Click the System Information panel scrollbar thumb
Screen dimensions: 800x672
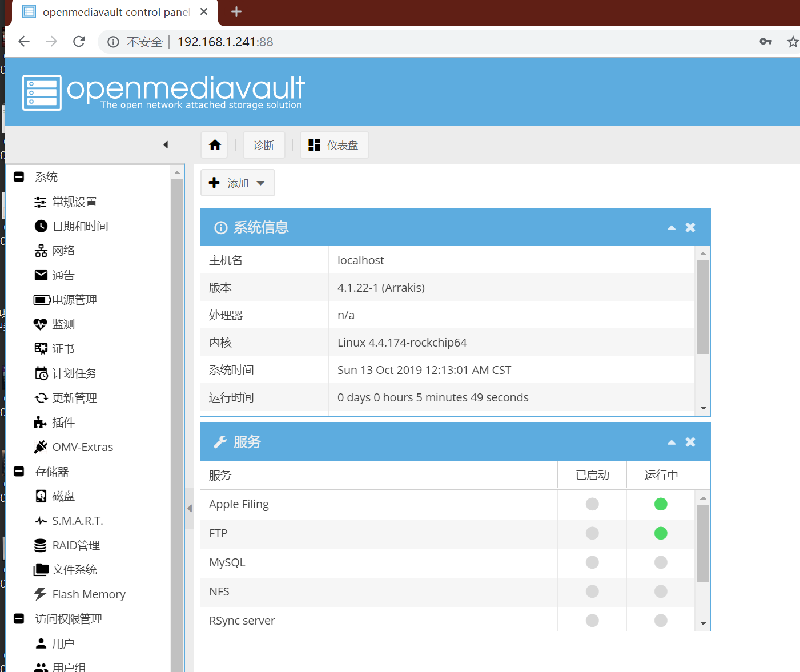pyautogui.click(x=703, y=307)
